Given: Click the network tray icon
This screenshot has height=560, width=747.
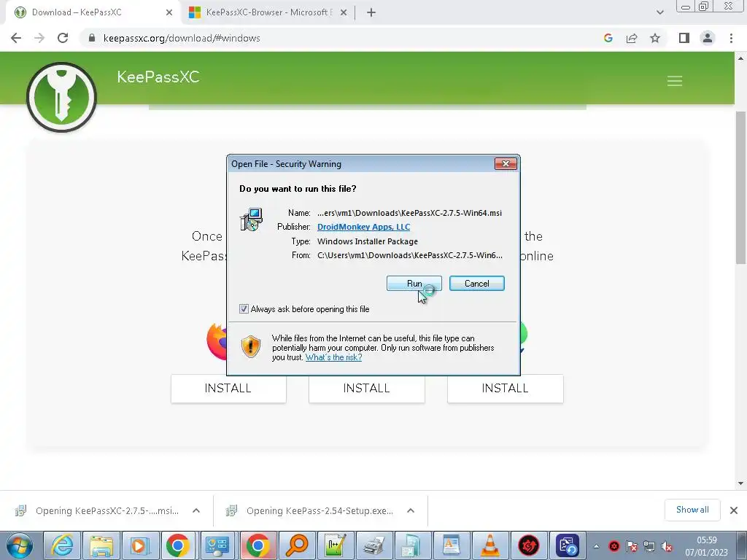Looking at the screenshot, I should coord(649,546).
